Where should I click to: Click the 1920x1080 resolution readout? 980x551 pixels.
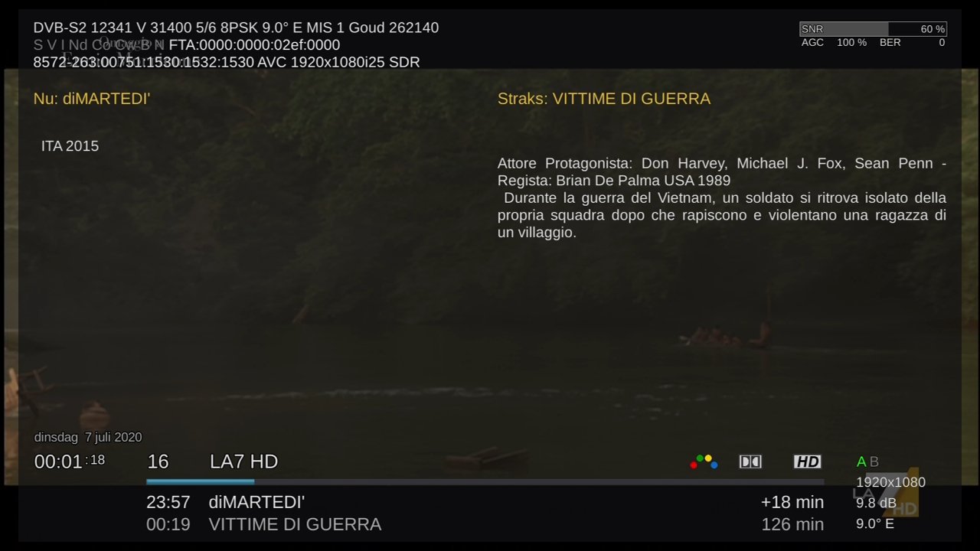890,482
